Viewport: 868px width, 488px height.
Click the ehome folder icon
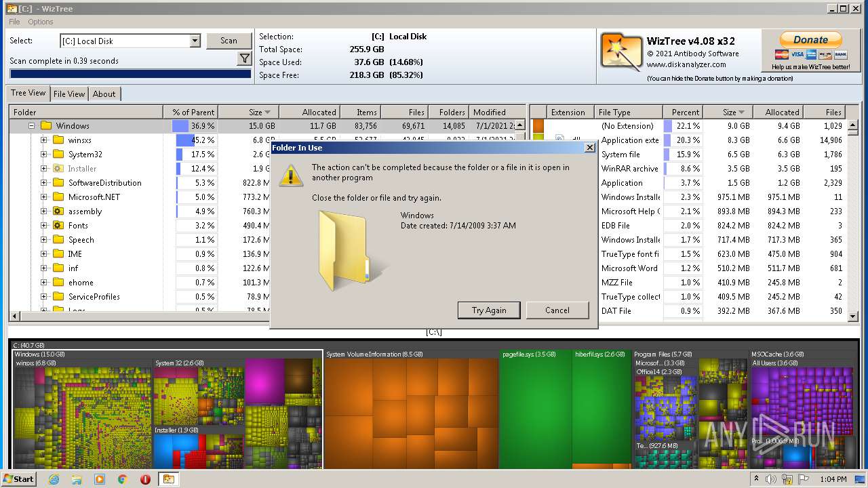(x=58, y=282)
